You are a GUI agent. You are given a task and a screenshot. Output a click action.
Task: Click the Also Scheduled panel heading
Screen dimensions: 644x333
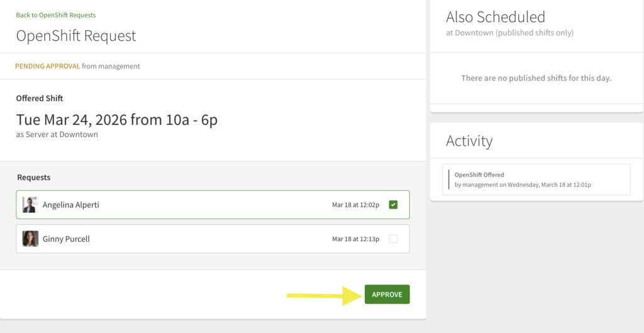coord(496,17)
